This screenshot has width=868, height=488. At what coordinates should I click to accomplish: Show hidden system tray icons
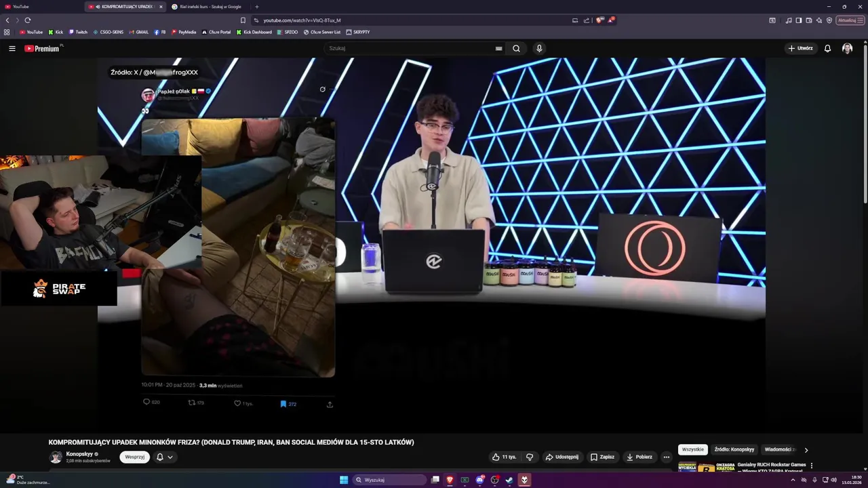pos(793,480)
